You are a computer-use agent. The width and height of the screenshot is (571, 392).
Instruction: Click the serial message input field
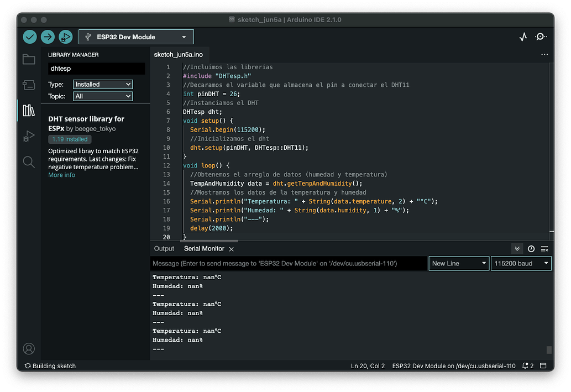pyautogui.click(x=289, y=264)
